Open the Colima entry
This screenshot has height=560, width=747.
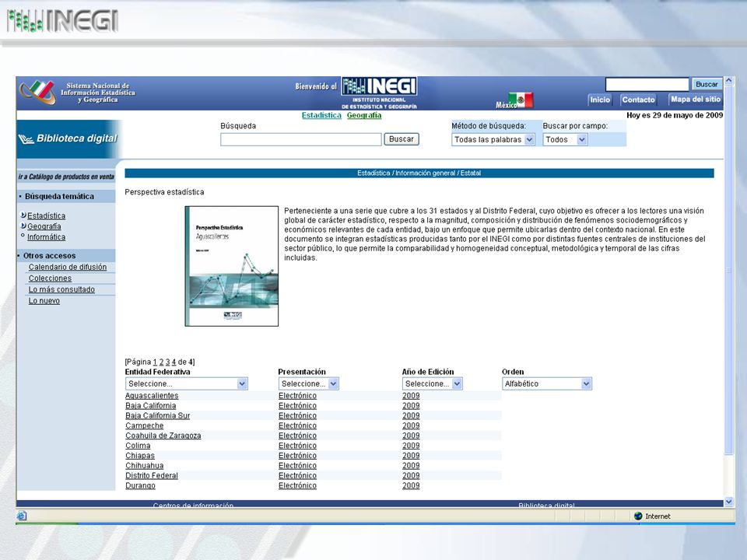click(x=138, y=446)
